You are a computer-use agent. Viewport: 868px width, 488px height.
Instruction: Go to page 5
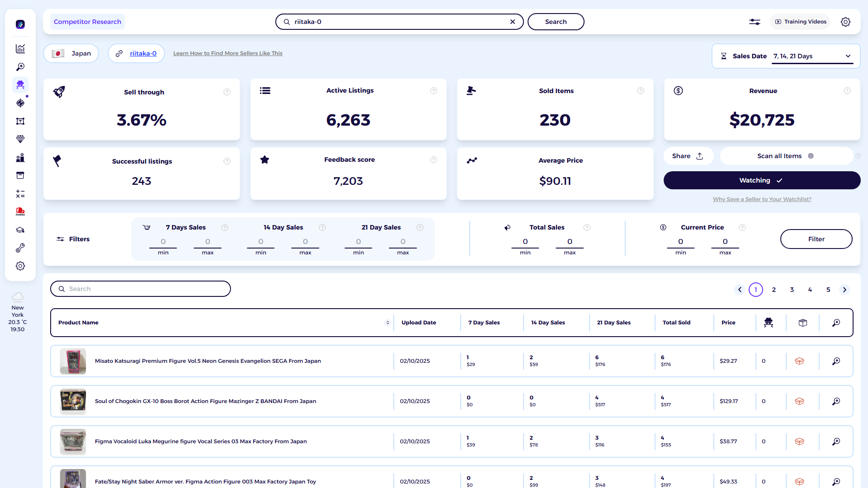pos(828,290)
